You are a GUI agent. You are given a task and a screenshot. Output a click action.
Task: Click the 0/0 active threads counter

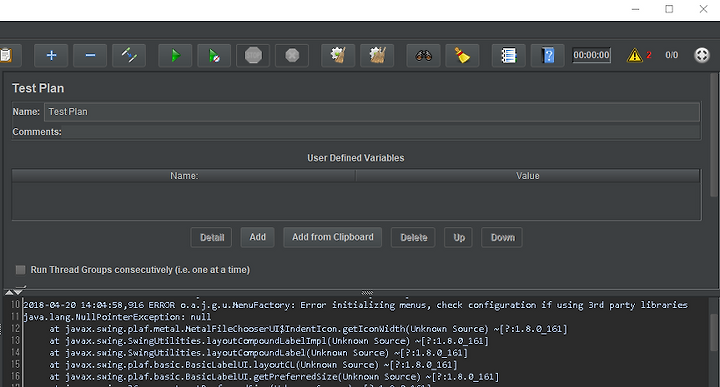coord(672,55)
